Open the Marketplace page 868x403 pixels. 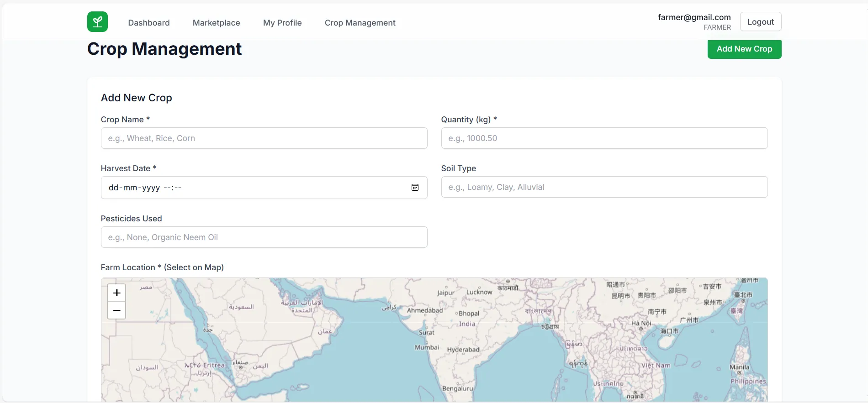pyautogui.click(x=216, y=23)
